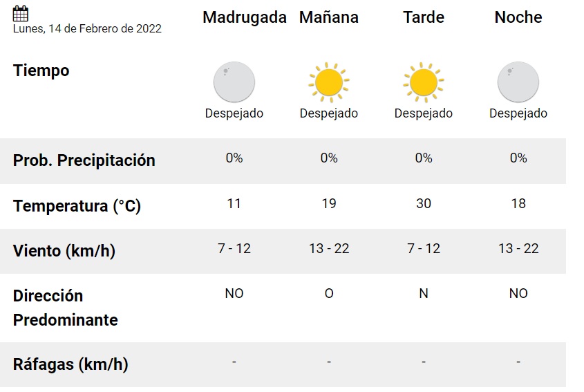Click the Tarde temperature value 30

click(x=424, y=203)
